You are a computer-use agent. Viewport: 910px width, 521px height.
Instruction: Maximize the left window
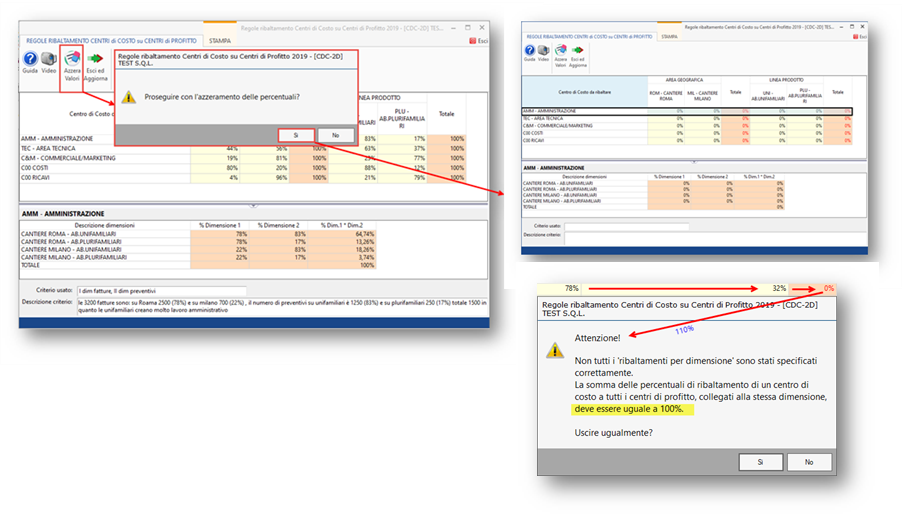pos(468,27)
